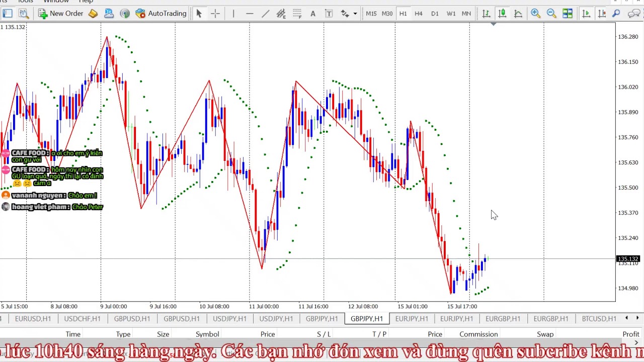Display chart as line chart

518,14
